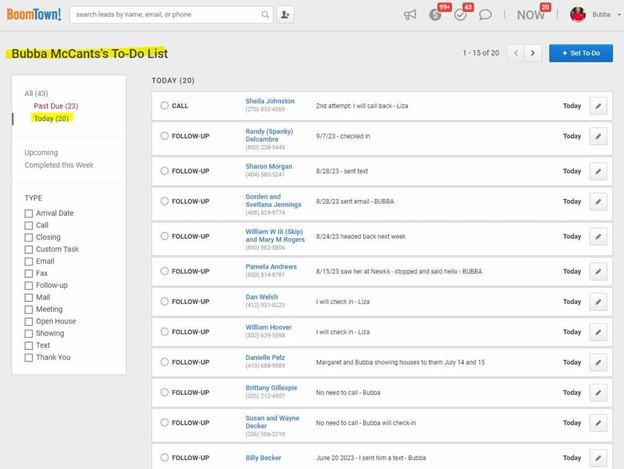Mark Randy Delcambre follow-up as complete
The height and width of the screenshot is (469, 624).
[164, 136]
